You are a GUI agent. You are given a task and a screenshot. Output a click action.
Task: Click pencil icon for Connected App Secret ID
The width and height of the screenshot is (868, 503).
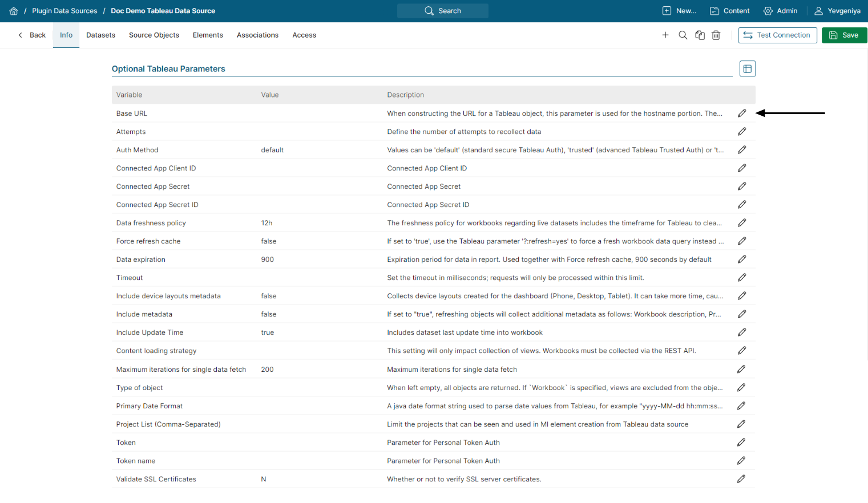pos(742,205)
